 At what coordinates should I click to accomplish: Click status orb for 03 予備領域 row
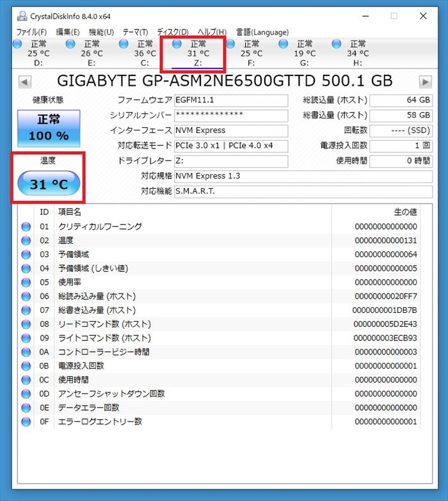pos(26,255)
